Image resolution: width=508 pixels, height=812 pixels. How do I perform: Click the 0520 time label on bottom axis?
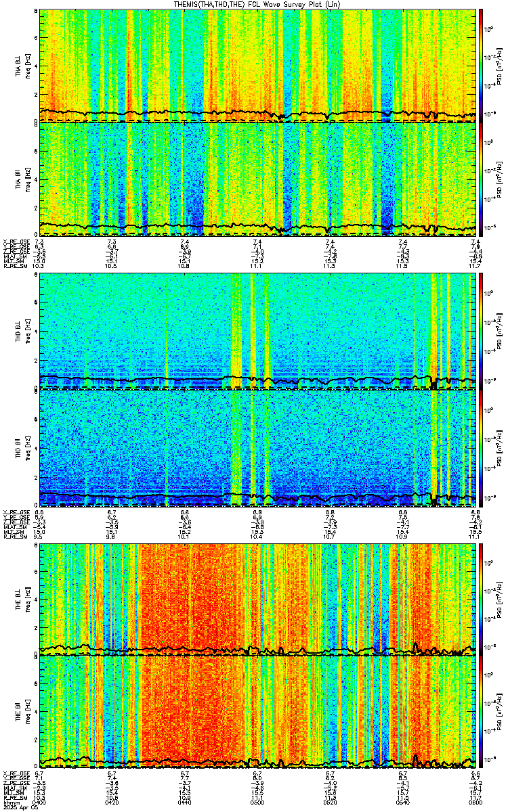pos(331,803)
